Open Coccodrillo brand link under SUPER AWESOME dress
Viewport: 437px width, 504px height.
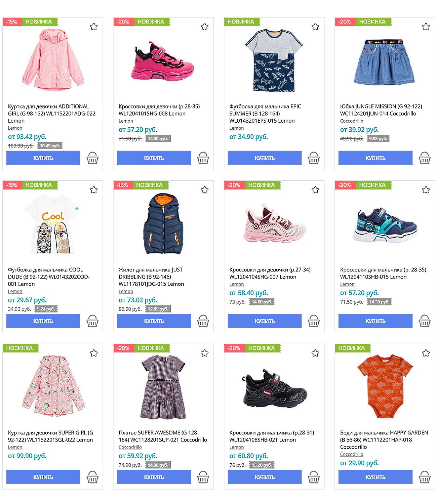click(130, 447)
